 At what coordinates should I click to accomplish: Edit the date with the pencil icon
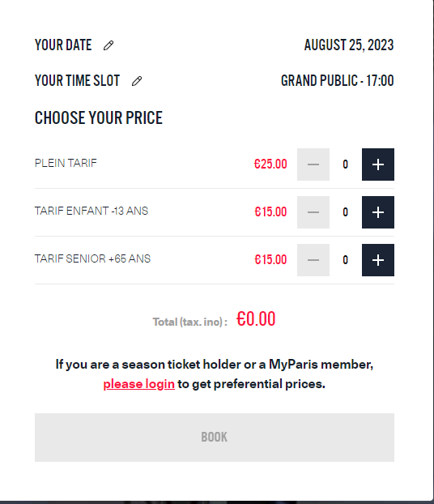pos(108,45)
